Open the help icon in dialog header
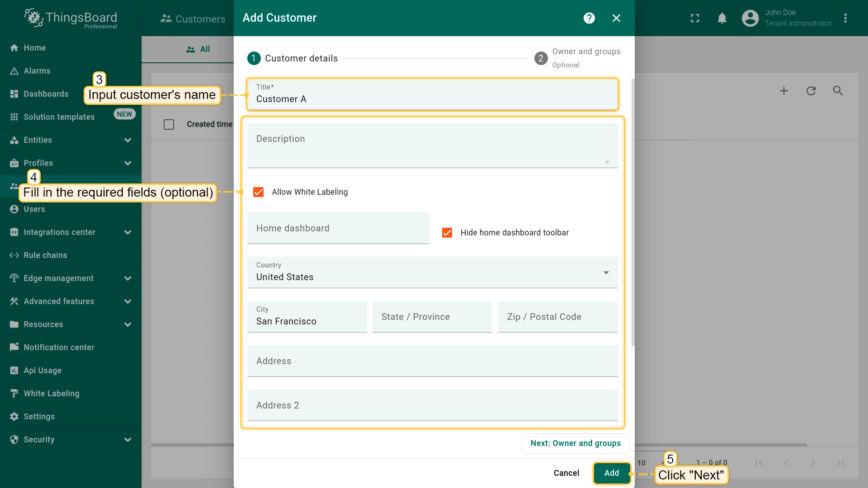This screenshot has width=868, height=488. (589, 18)
